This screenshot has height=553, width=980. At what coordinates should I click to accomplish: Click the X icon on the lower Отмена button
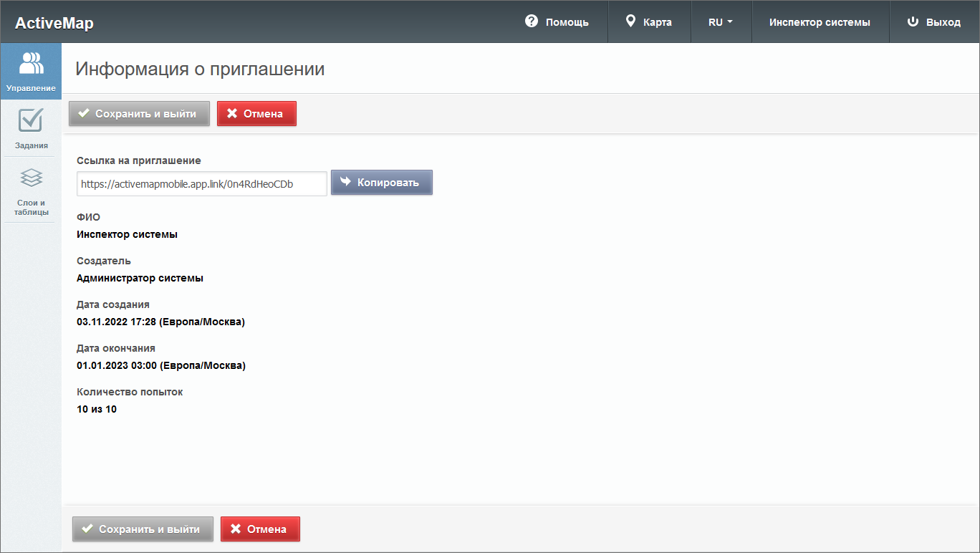[236, 529]
